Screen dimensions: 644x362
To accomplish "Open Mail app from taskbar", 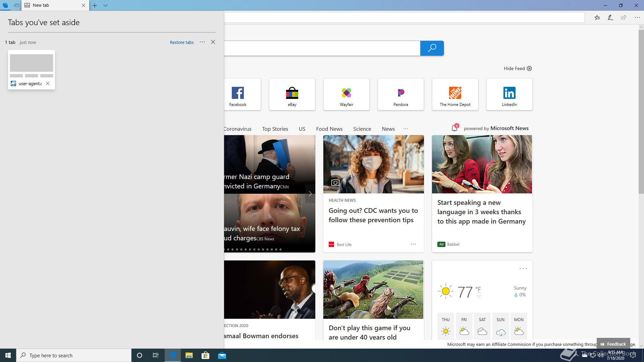I will click(x=222, y=355).
